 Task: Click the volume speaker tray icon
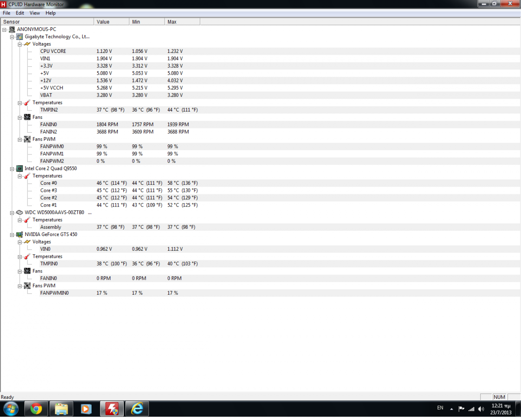point(481,409)
